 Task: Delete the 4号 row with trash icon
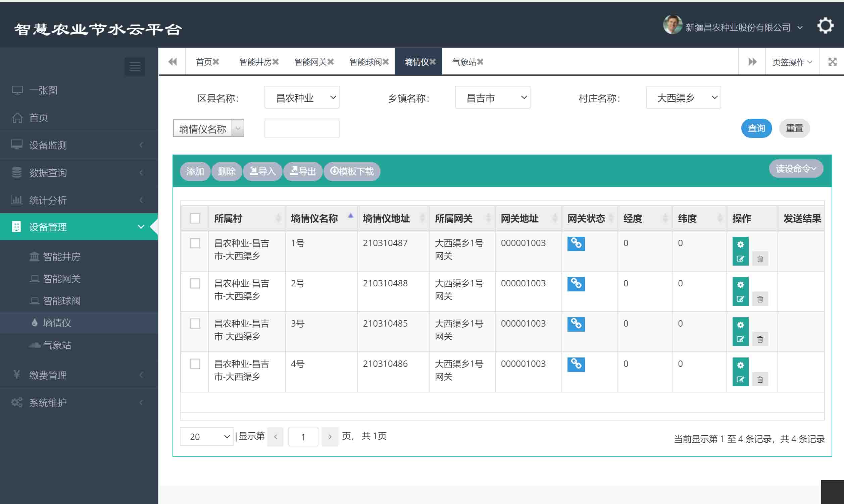760,379
